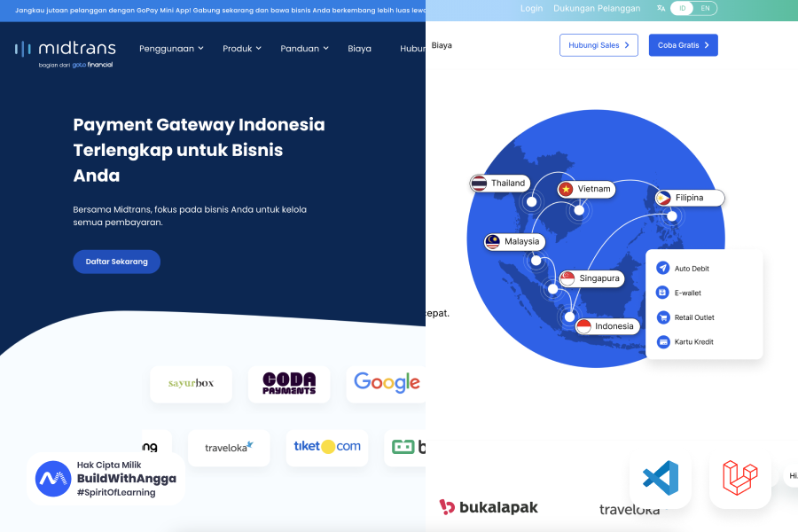Click the translate icon in the top bar
The width and height of the screenshot is (798, 532).
point(661,7)
